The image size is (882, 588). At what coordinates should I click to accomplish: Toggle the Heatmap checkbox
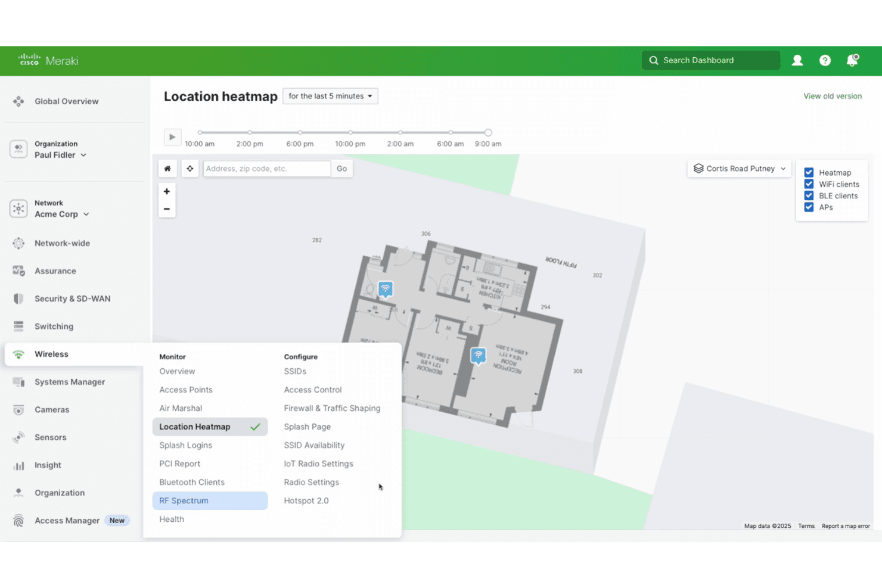pos(809,172)
